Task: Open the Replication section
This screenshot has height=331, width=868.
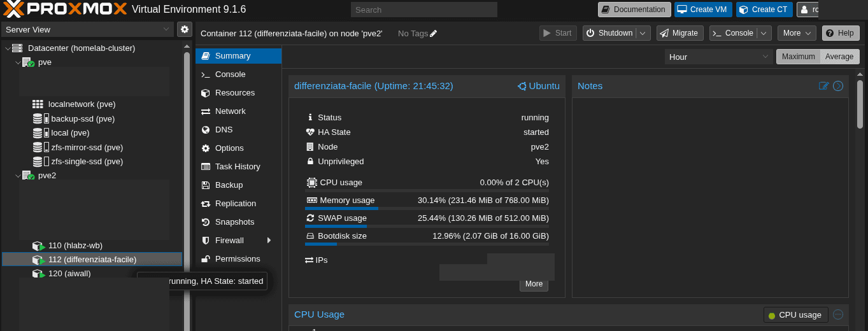Action: click(x=239, y=204)
